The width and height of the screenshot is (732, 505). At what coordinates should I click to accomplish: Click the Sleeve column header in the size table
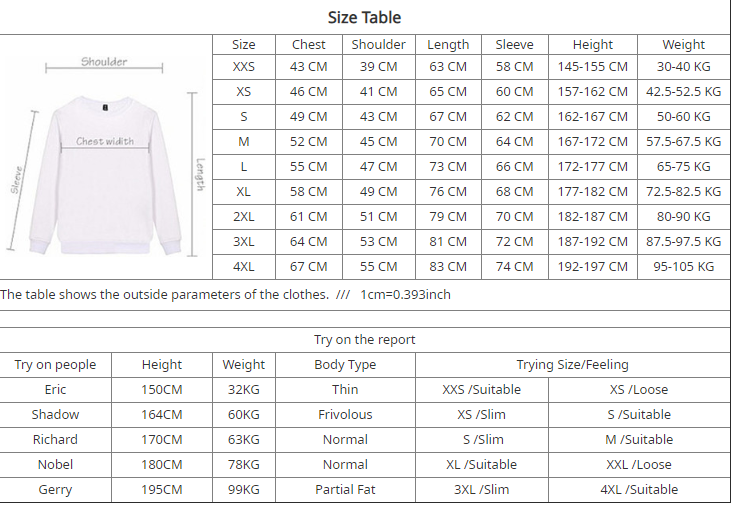pyautogui.click(x=514, y=44)
